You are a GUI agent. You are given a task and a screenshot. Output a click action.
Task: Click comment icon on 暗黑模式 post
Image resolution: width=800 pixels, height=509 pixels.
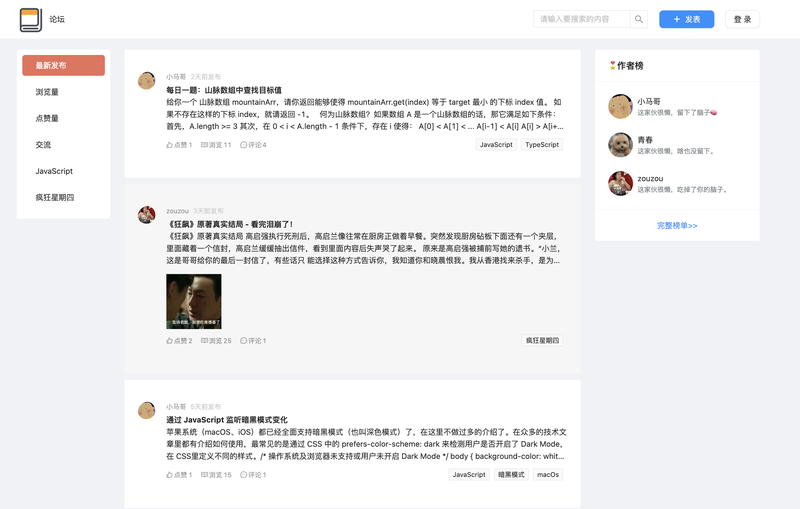point(243,475)
